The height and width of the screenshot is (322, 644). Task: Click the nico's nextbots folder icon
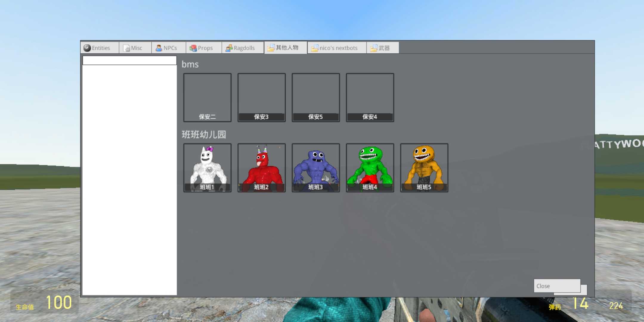pos(315,48)
